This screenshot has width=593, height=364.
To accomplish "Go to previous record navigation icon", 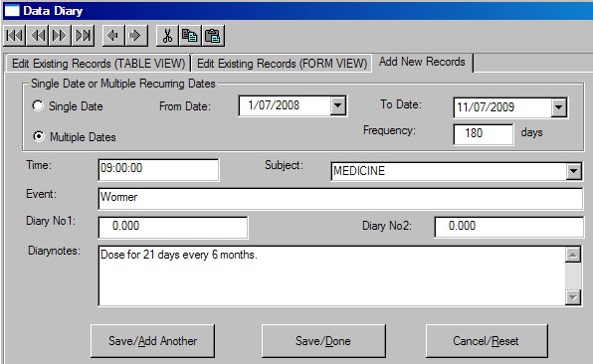I will [38, 36].
